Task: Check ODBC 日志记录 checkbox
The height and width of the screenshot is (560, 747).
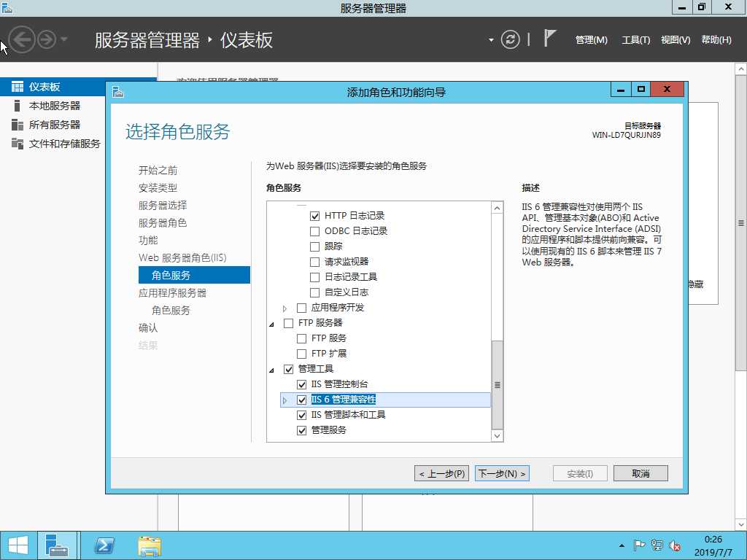Action: point(314,231)
